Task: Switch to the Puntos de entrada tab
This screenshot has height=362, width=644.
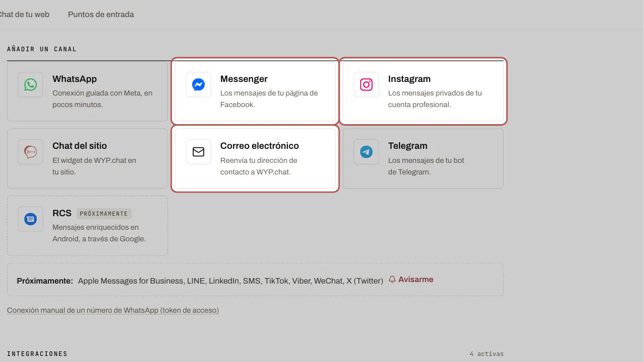Action: click(101, 15)
